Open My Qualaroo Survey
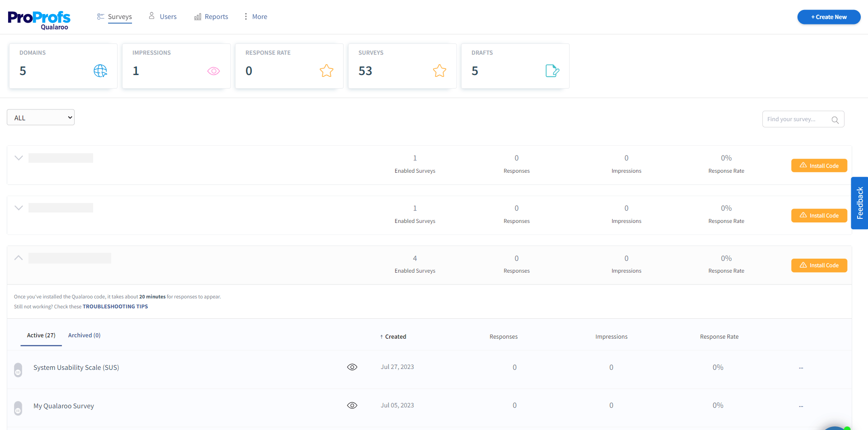This screenshot has width=868, height=430. pos(64,406)
